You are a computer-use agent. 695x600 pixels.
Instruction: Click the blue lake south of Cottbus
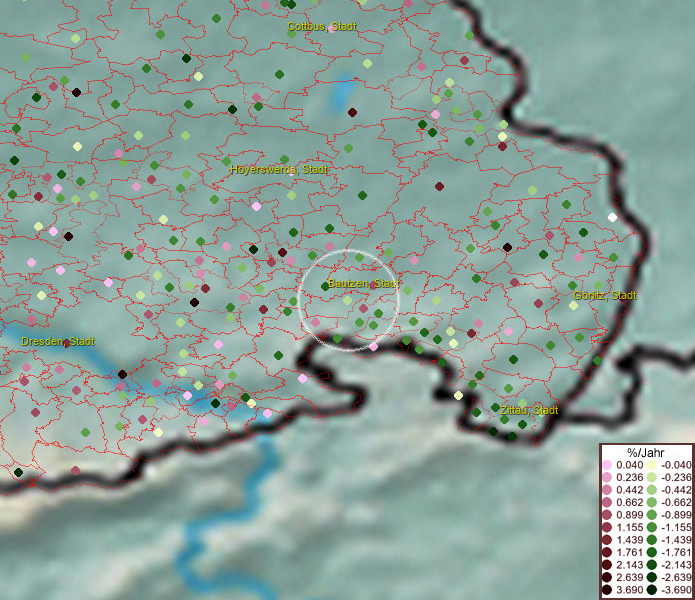click(346, 95)
